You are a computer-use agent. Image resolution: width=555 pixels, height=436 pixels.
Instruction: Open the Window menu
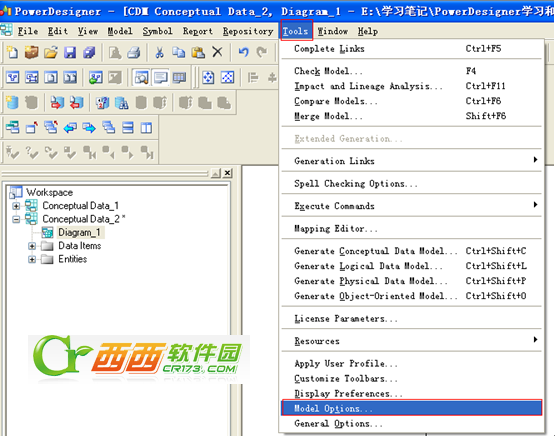[x=333, y=31]
